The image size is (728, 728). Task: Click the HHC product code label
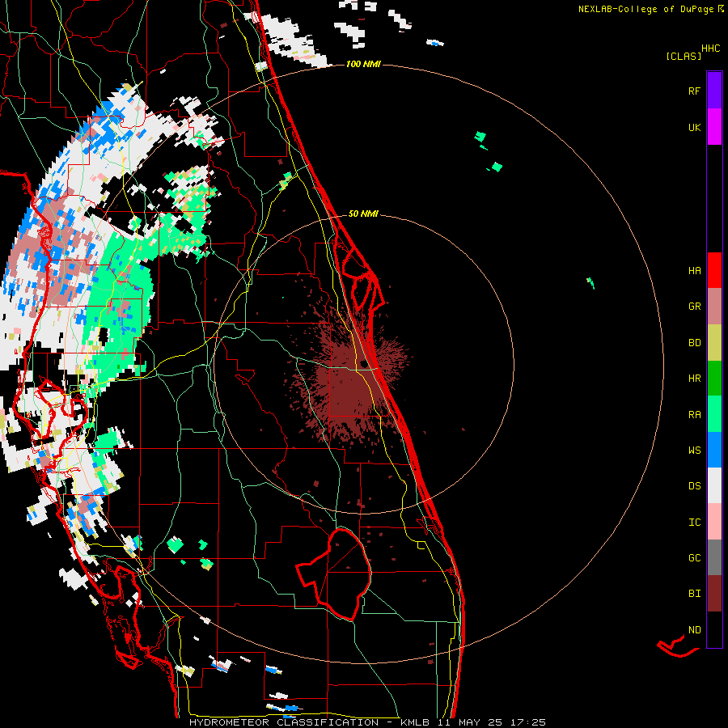click(710, 49)
